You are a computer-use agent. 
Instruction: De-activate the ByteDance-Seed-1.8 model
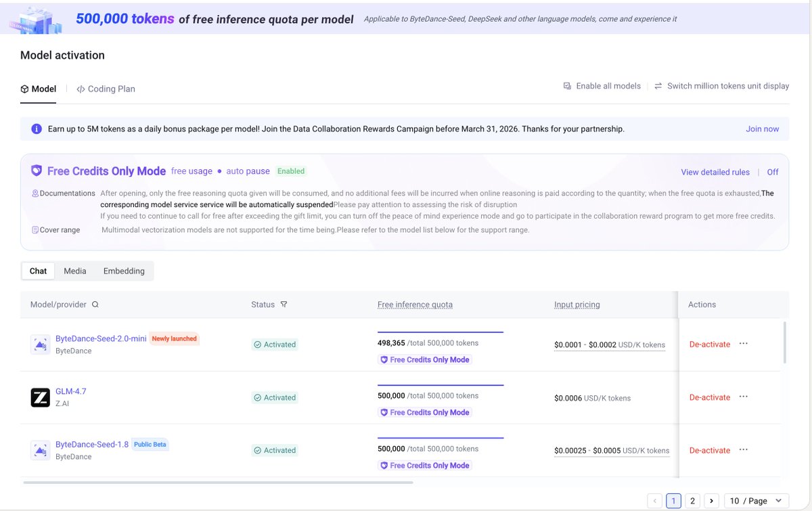(710, 450)
